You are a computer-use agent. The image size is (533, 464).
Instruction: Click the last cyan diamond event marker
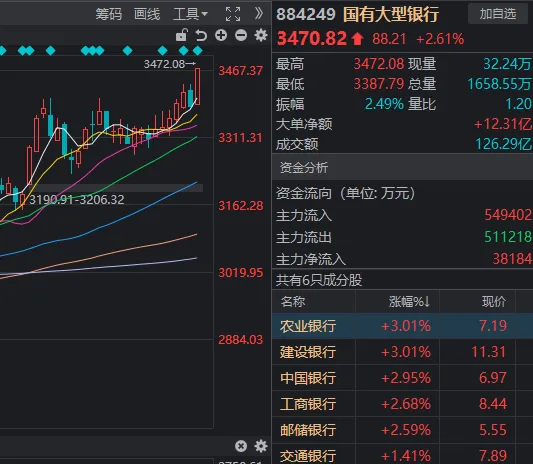pos(197,51)
